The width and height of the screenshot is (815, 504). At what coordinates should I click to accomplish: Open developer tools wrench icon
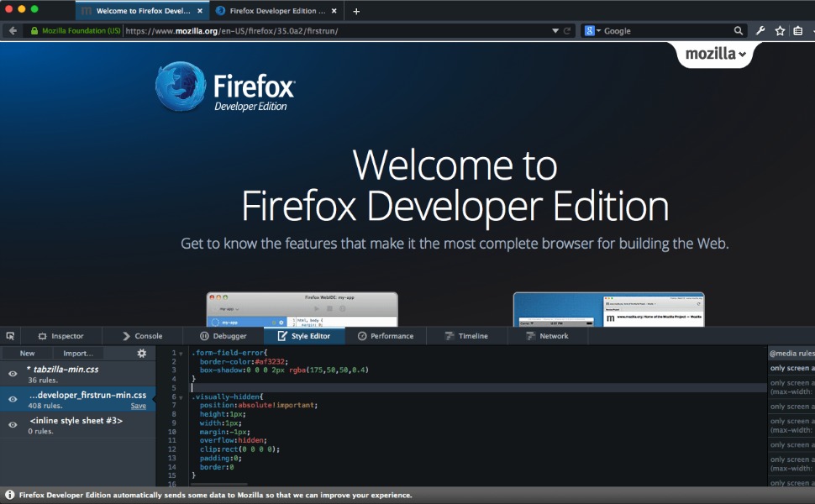coord(760,30)
